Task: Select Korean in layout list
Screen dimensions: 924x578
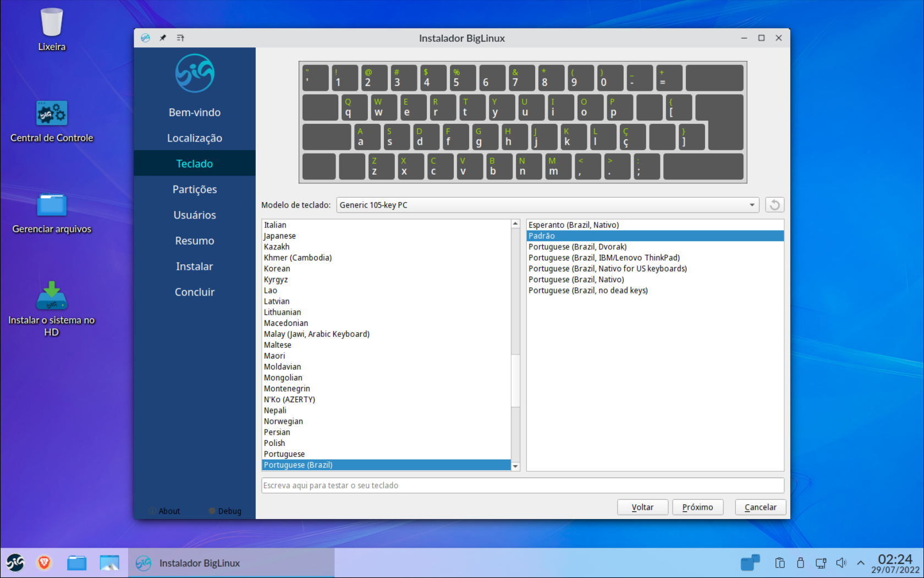Action: [386, 269]
